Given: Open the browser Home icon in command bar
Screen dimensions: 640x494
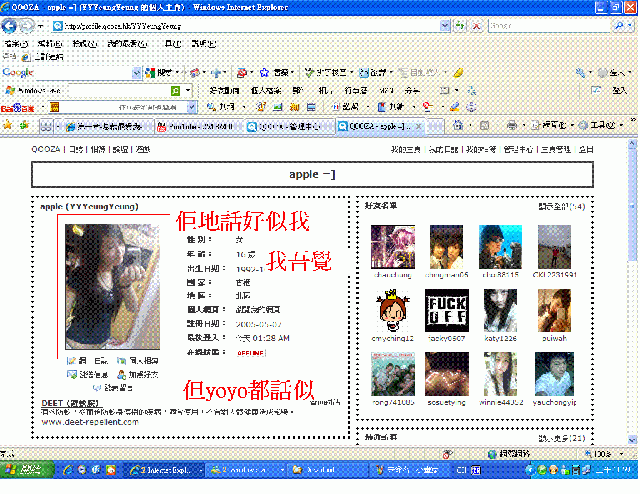Looking at the screenshot, I should click(x=458, y=125).
